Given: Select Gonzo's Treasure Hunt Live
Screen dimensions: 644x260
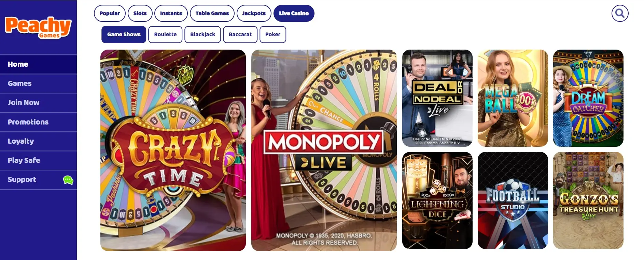Looking at the screenshot, I should [588, 200].
